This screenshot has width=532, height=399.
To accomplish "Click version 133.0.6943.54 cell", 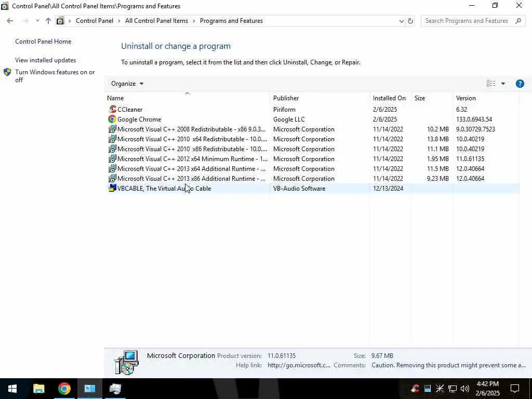I will tap(474, 119).
